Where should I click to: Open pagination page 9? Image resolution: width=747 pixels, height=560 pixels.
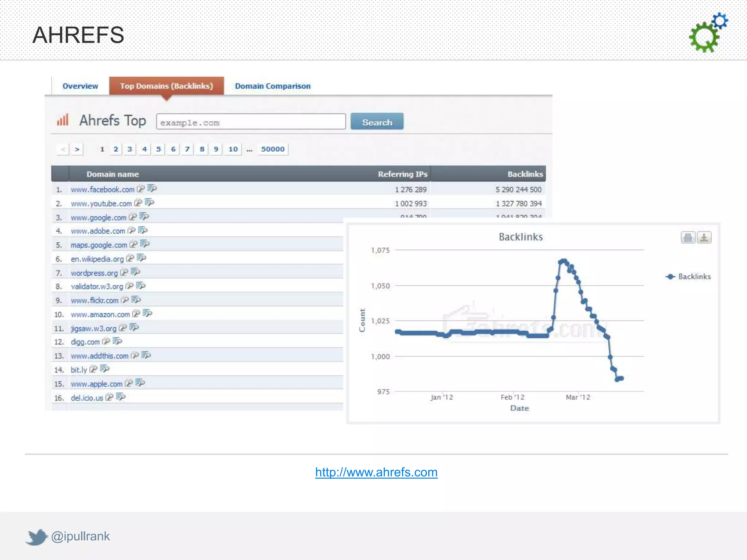216,149
